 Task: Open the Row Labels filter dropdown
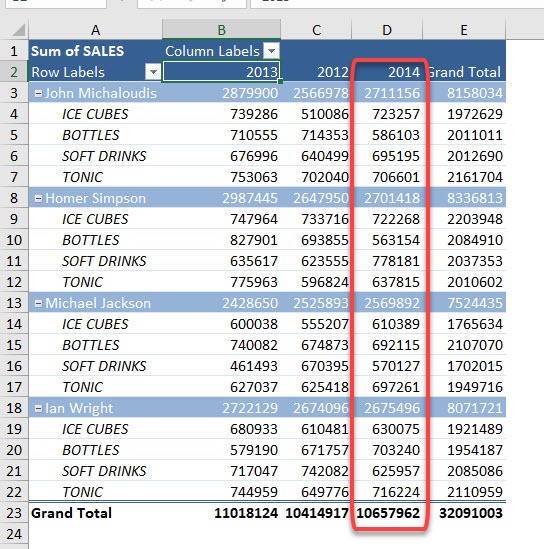click(x=153, y=72)
